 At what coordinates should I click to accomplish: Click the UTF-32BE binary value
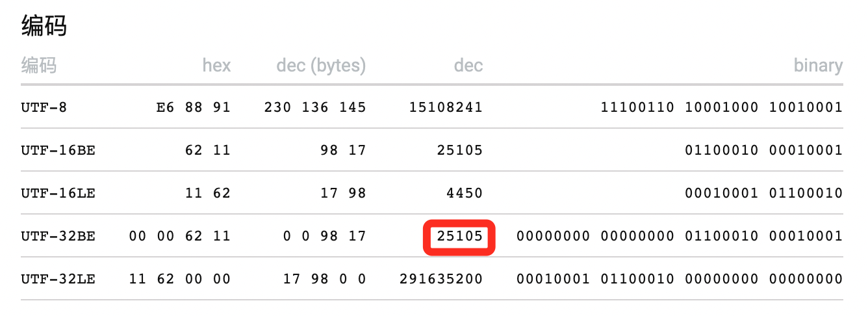tap(680, 236)
